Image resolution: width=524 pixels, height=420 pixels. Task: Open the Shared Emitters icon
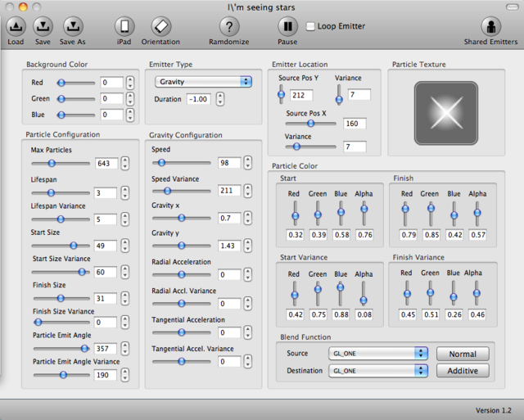point(491,26)
